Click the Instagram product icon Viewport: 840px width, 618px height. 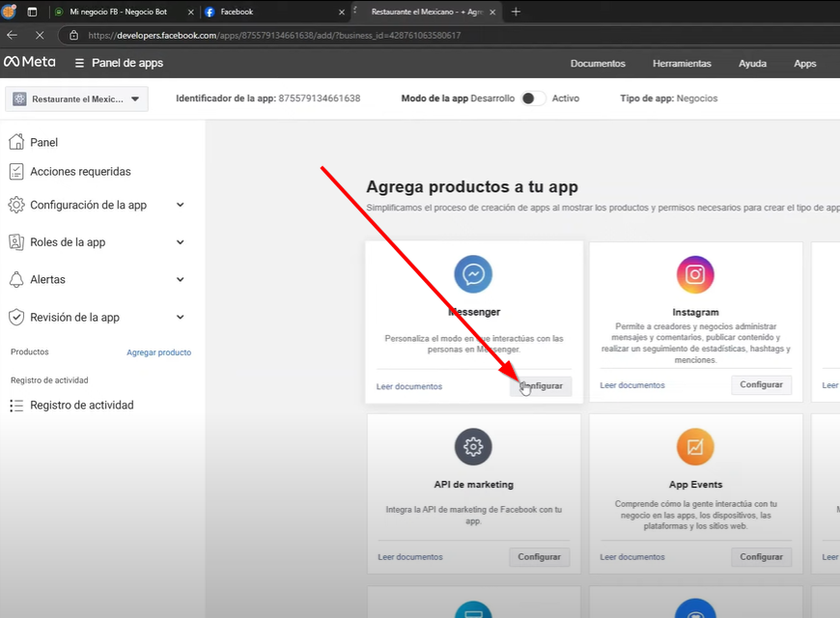[695, 274]
